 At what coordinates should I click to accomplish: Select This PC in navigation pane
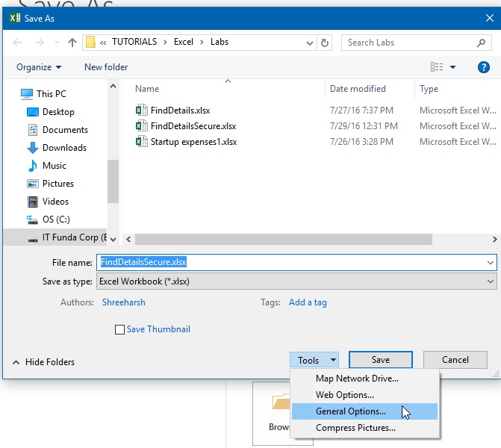[x=51, y=94]
